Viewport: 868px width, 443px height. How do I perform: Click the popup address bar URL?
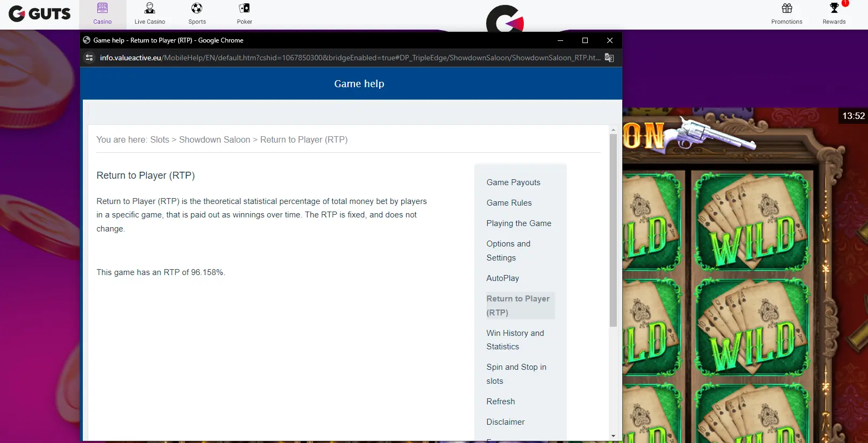350,58
